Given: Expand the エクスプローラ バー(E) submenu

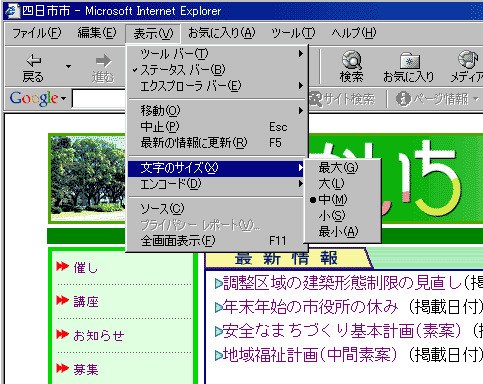Looking at the screenshot, I should [217, 86].
